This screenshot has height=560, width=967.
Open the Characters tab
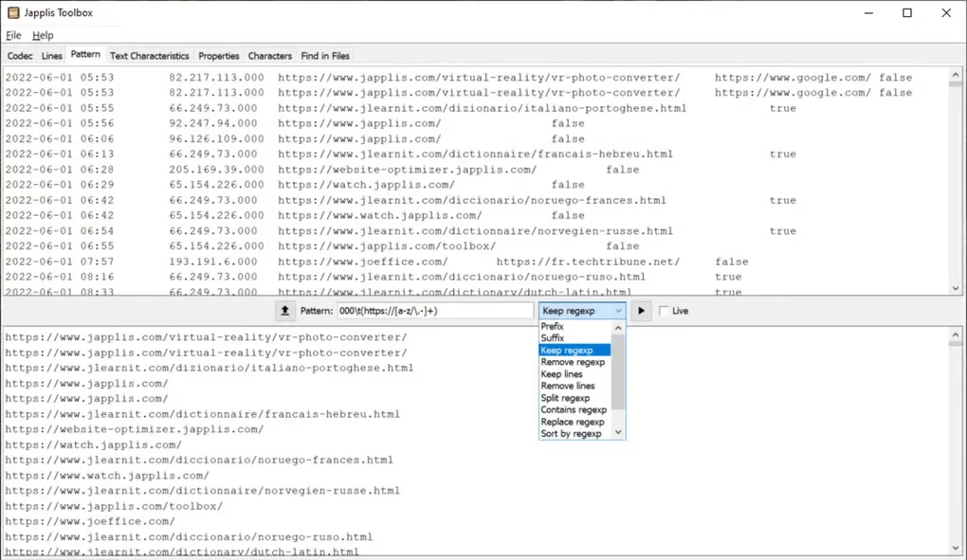coord(269,56)
